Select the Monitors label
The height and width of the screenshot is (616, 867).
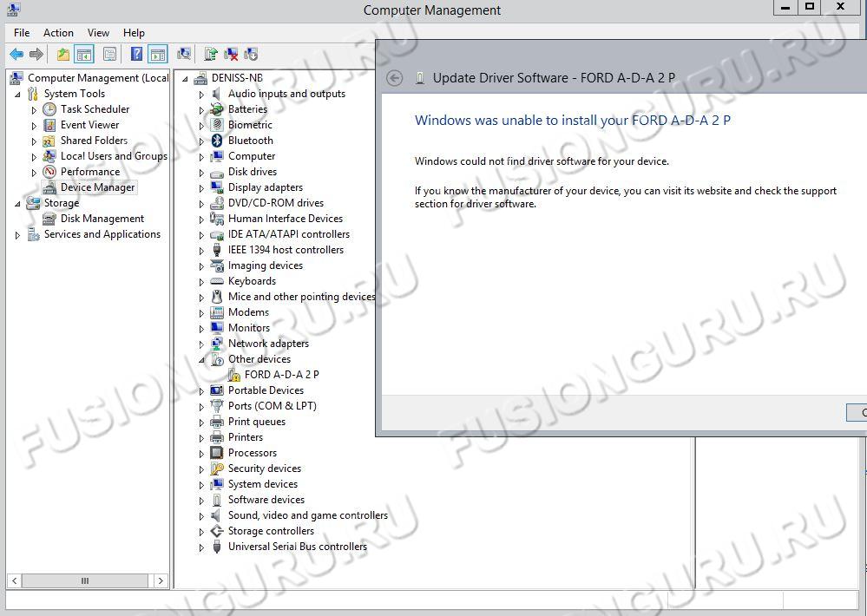pos(249,328)
